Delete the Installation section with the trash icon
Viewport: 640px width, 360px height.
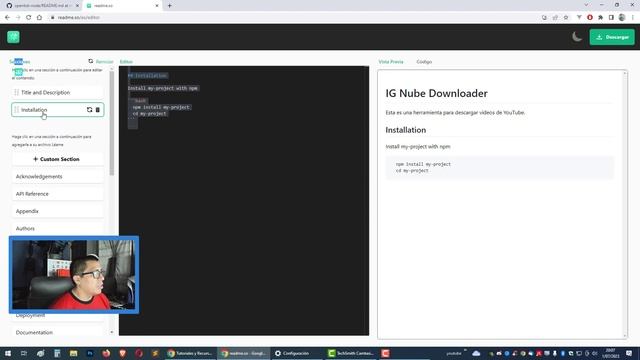[98, 110]
